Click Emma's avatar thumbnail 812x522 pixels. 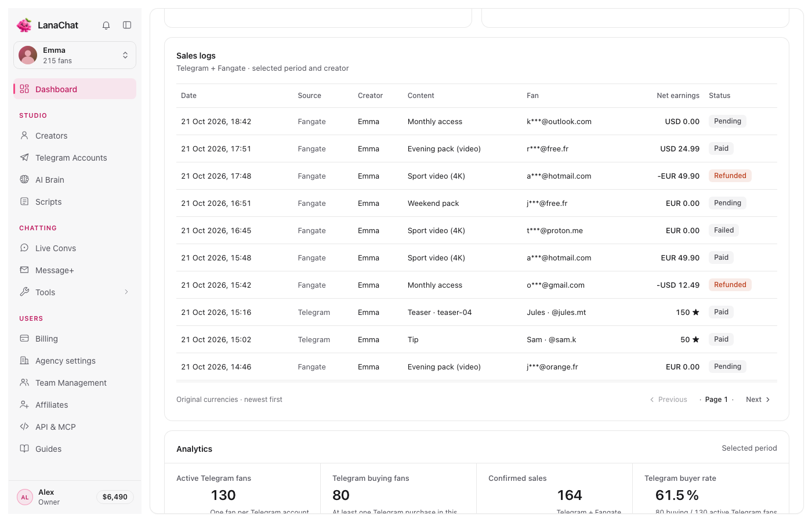pos(28,55)
